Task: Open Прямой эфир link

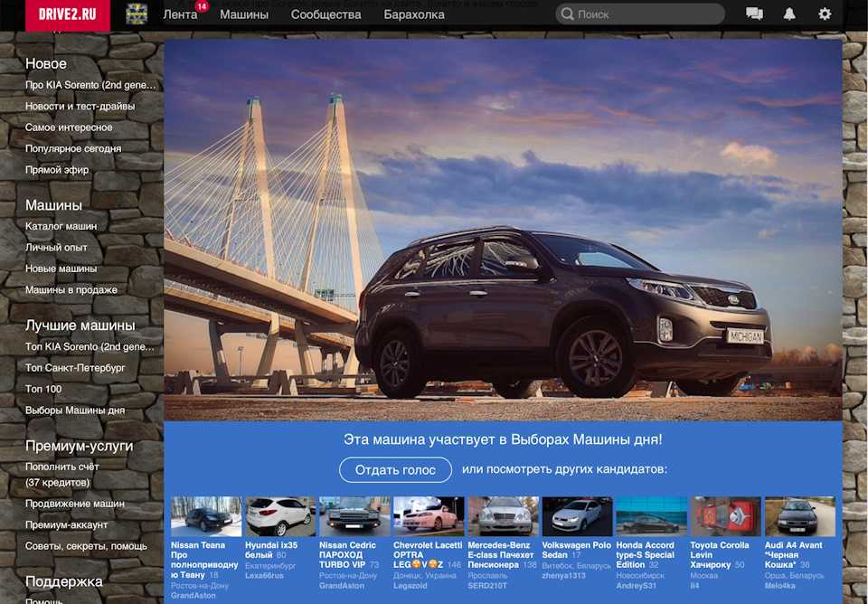Action: pos(56,169)
